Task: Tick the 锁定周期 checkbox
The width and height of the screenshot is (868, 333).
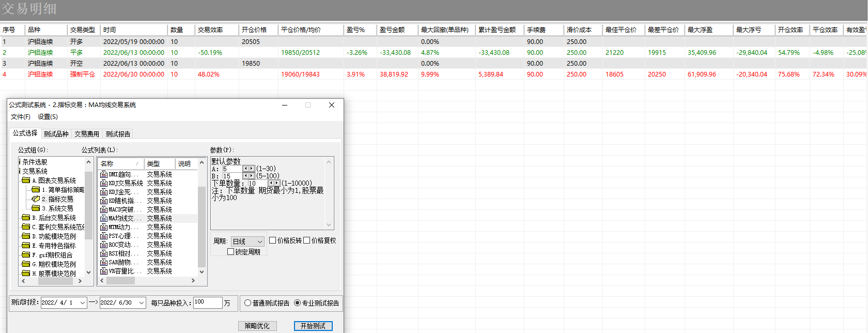Action: (231, 252)
